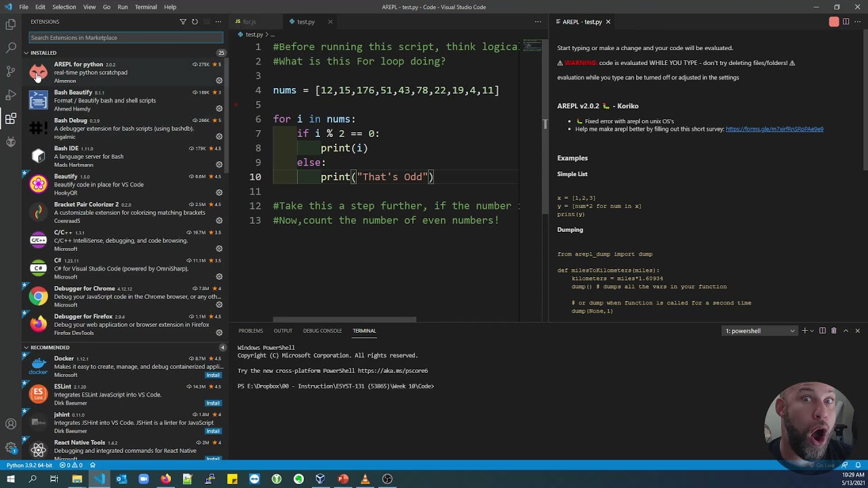Select the React Native Tools extension
The width and height of the screenshot is (868, 488).
click(x=125, y=450)
